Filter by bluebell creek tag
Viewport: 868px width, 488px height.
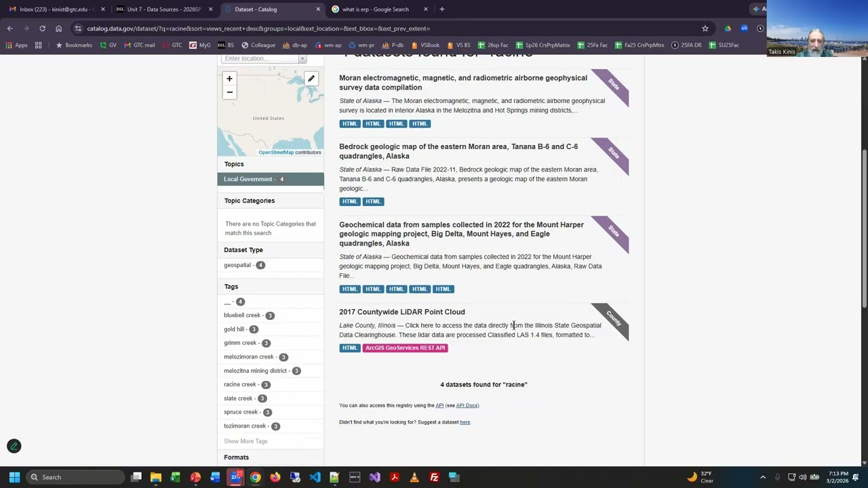pos(249,315)
